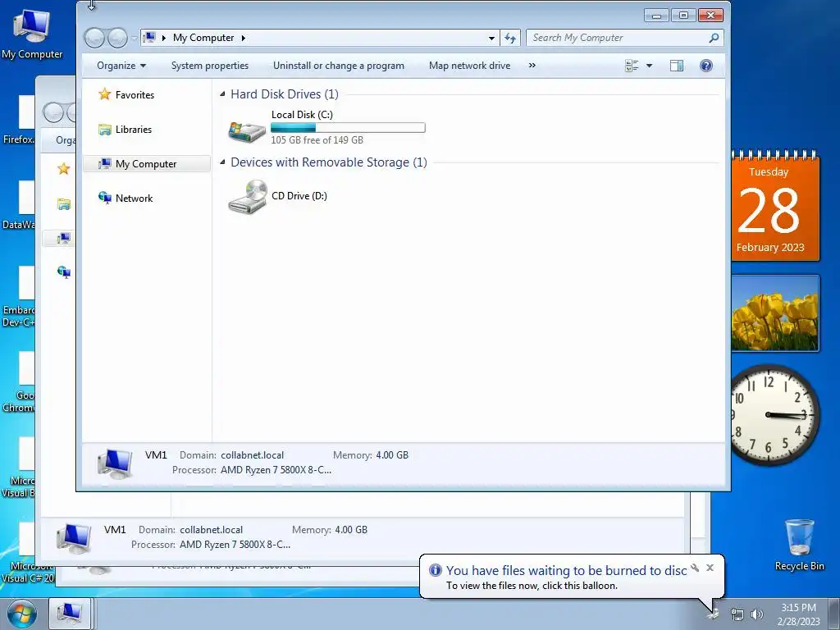Click the network tray icon
Image resolution: width=840 pixels, height=630 pixels.
pyautogui.click(x=737, y=614)
